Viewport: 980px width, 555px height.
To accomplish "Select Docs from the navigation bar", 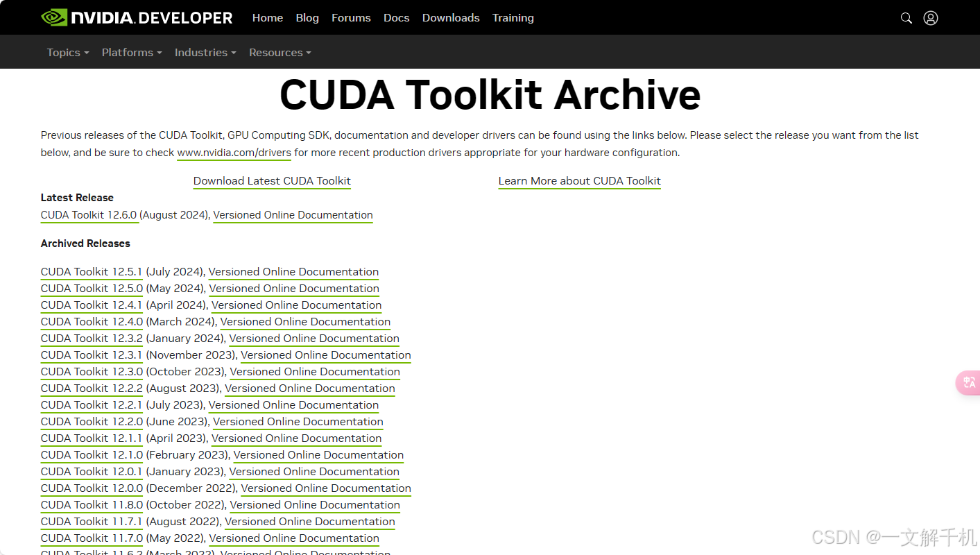I will (x=396, y=17).
